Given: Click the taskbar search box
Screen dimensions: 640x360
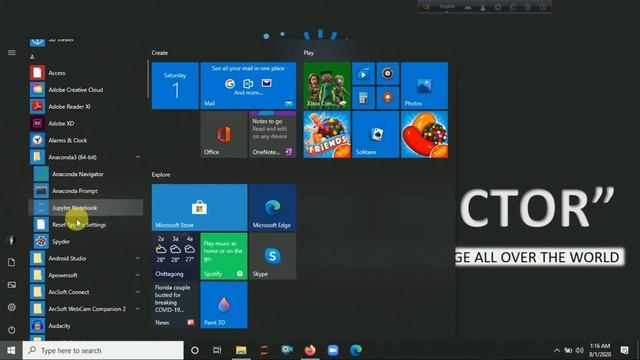Looking at the screenshot, I should (x=103, y=350).
